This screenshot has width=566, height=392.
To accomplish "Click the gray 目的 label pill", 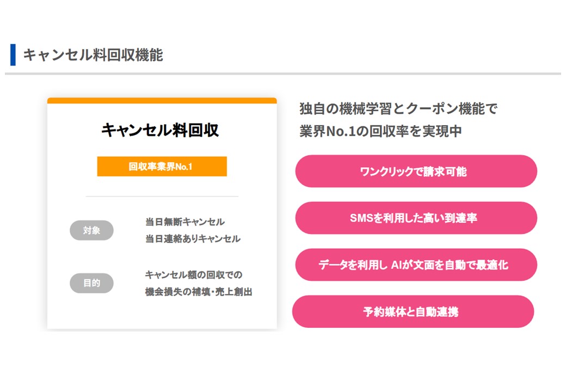I will click(91, 283).
